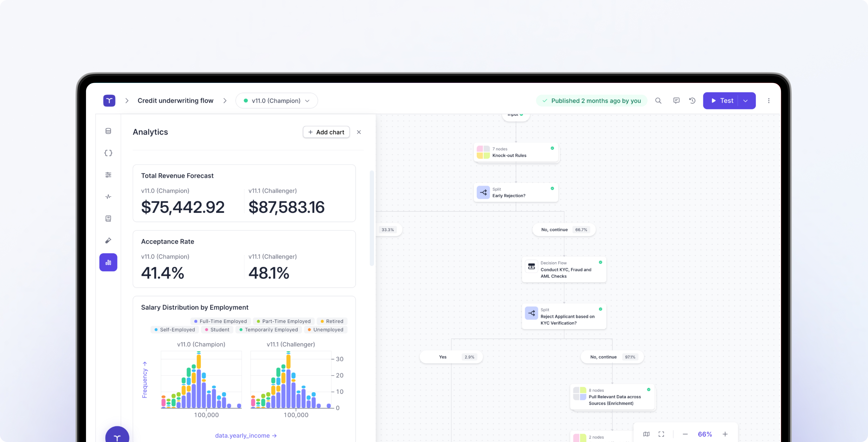Screen dimensions: 868x442
Task: Open the Test button dropdown arrow
Action: (746, 101)
